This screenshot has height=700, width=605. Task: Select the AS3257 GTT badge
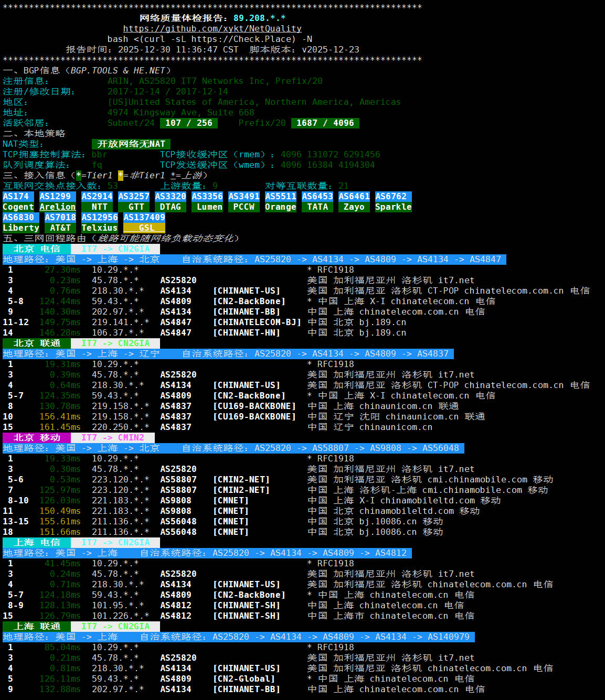[134, 202]
